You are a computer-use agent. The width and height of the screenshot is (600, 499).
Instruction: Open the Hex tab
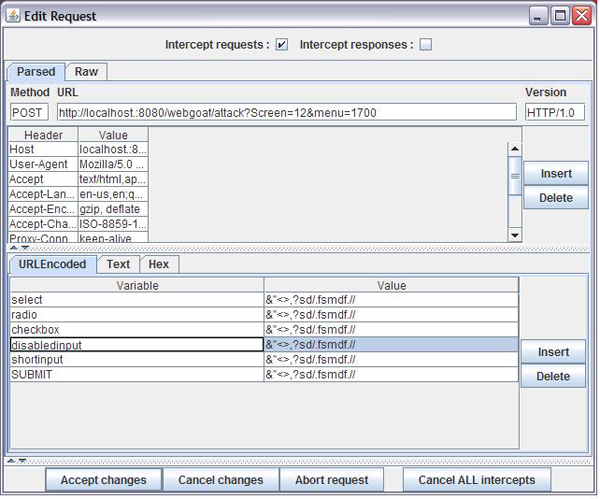[158, 264]
